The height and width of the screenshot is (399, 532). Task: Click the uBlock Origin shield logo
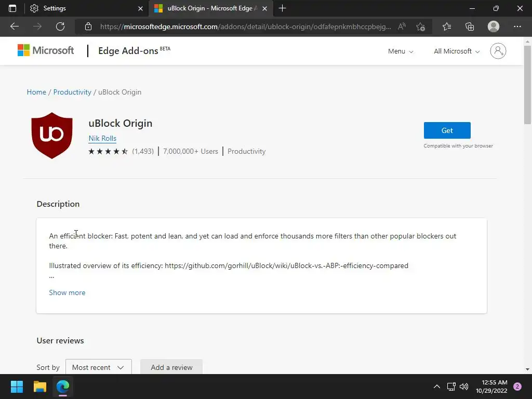pos(52,136)
